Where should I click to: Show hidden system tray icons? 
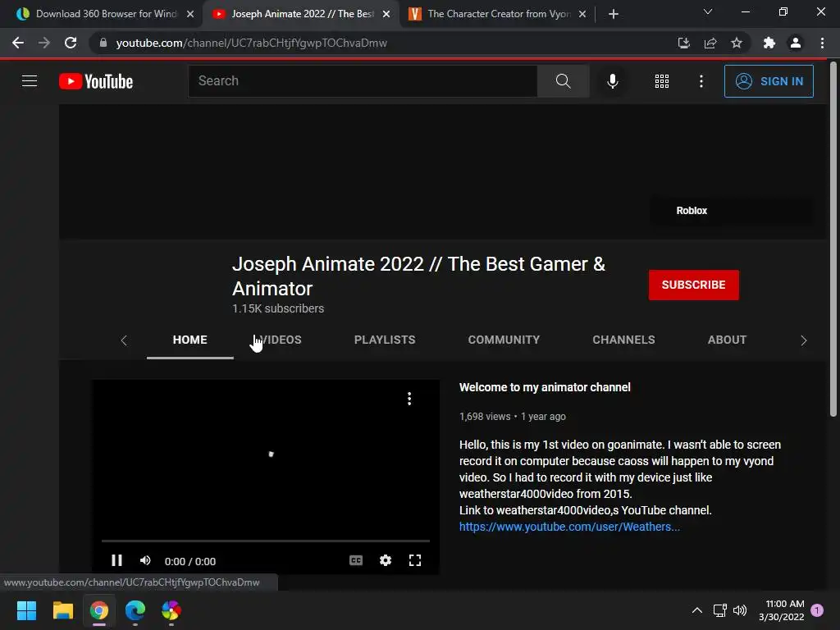(x=697, y=610)
